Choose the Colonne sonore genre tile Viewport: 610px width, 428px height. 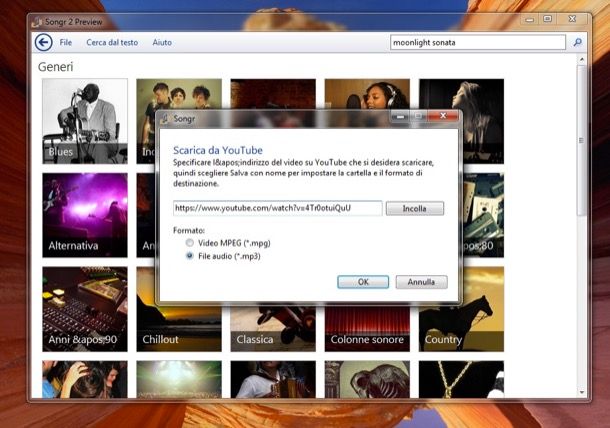(367, 309)
